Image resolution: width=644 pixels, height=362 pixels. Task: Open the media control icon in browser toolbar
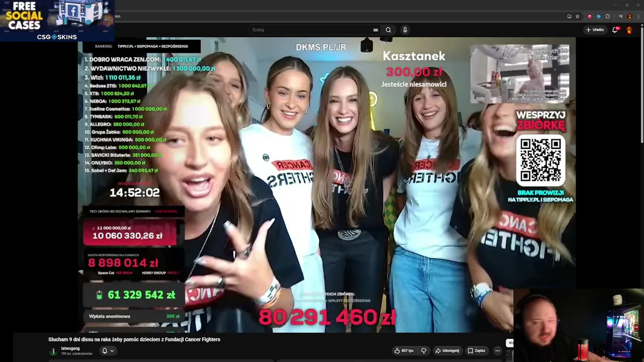(619, 16)
